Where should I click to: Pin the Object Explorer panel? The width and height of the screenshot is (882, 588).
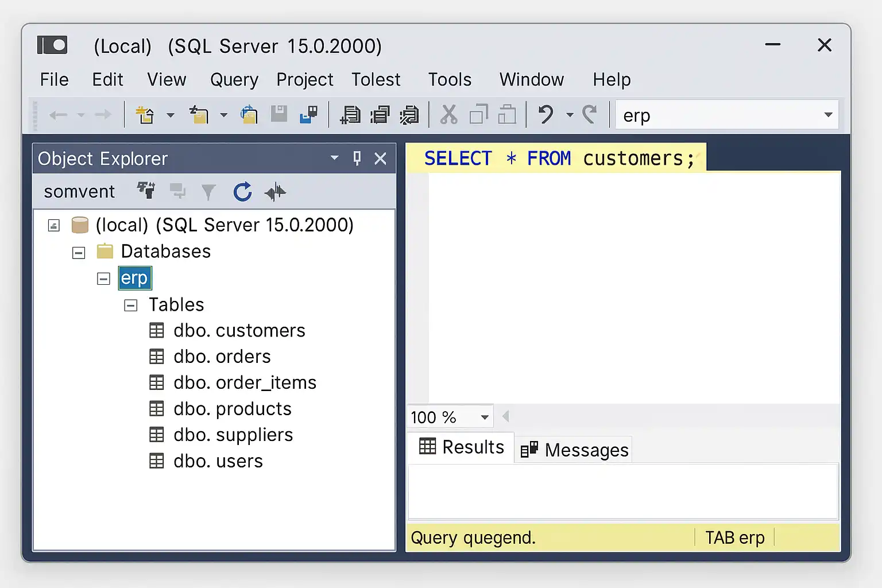(357, 158)
